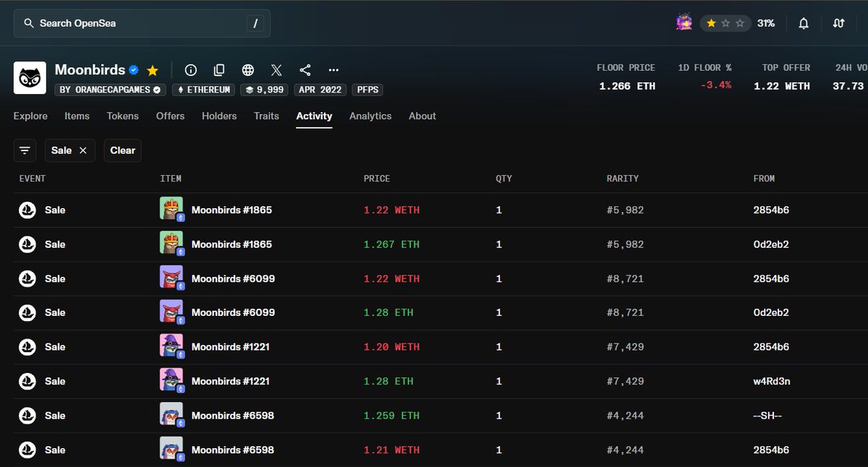868x467 pixels.
Task: Click the -3.4% 1D floor change
Action: coord(715,85)
